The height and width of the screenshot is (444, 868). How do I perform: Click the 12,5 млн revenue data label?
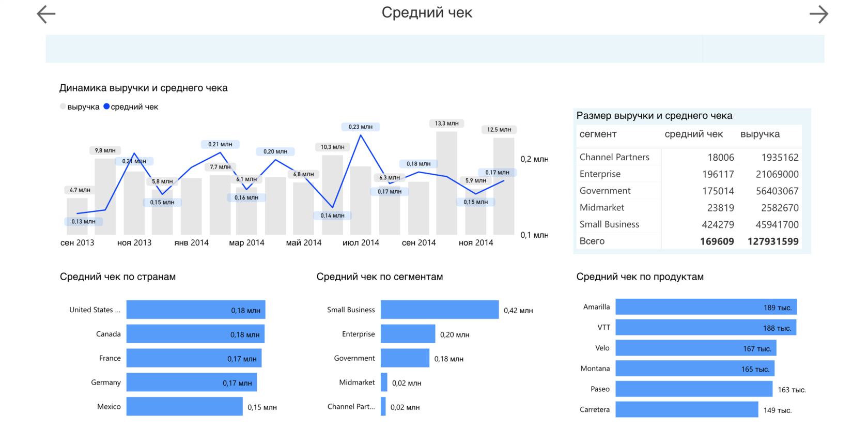[x=499, y=130]
